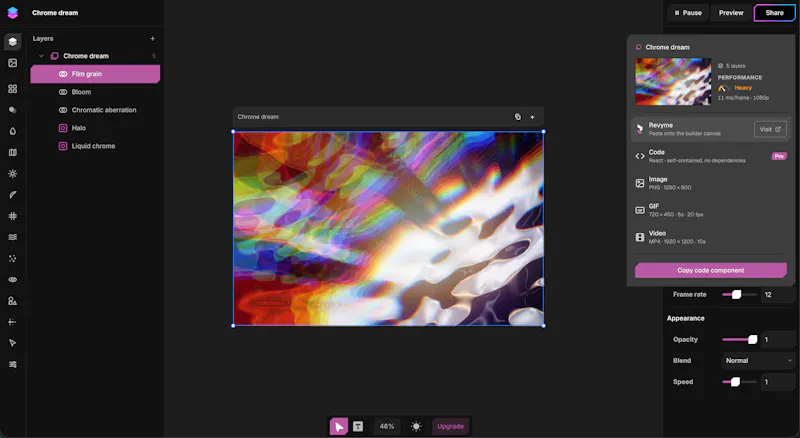The image size is (800, 438).
Task: Select the Text tool in bottom toolbar
Action: tap(358, 426)
